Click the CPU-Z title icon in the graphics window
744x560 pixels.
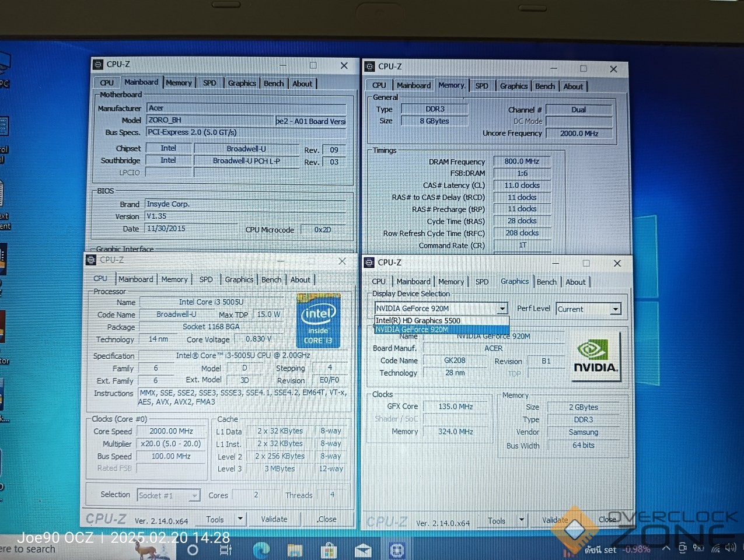[369, 262]
